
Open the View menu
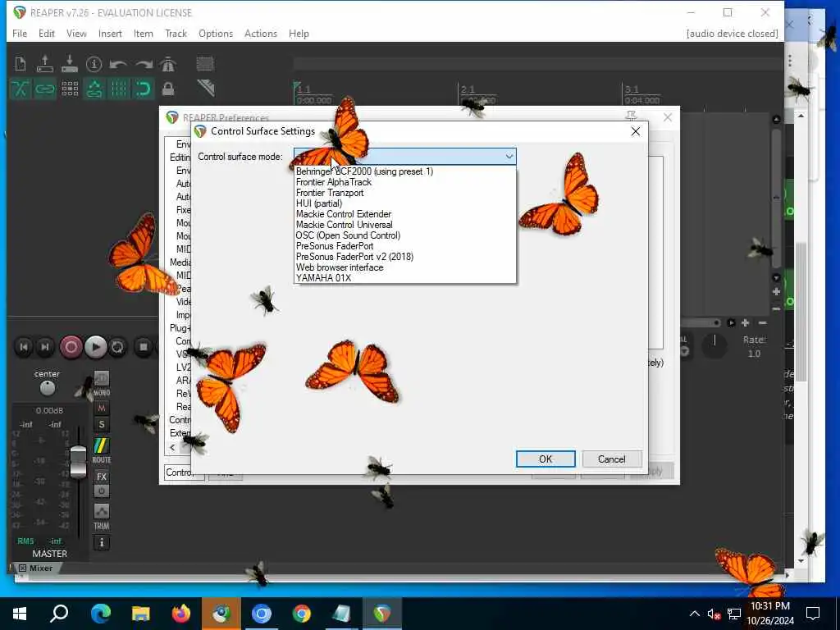76,33
